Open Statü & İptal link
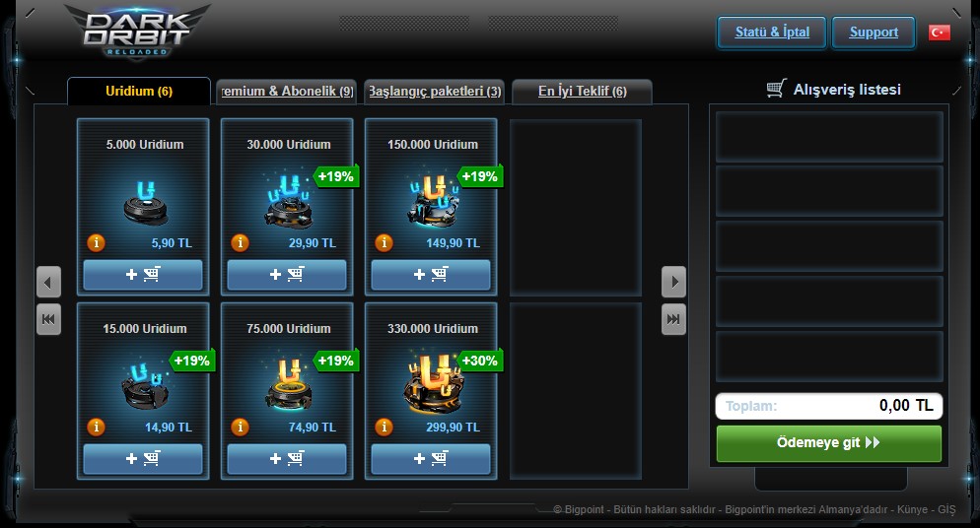 coord(772,33)
